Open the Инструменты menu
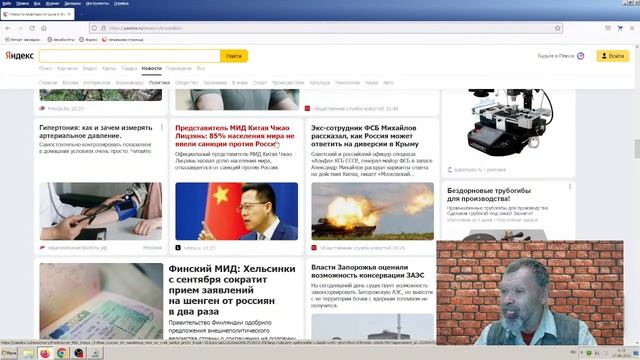This screenshot has height=360, width=640. pos(97,3)
